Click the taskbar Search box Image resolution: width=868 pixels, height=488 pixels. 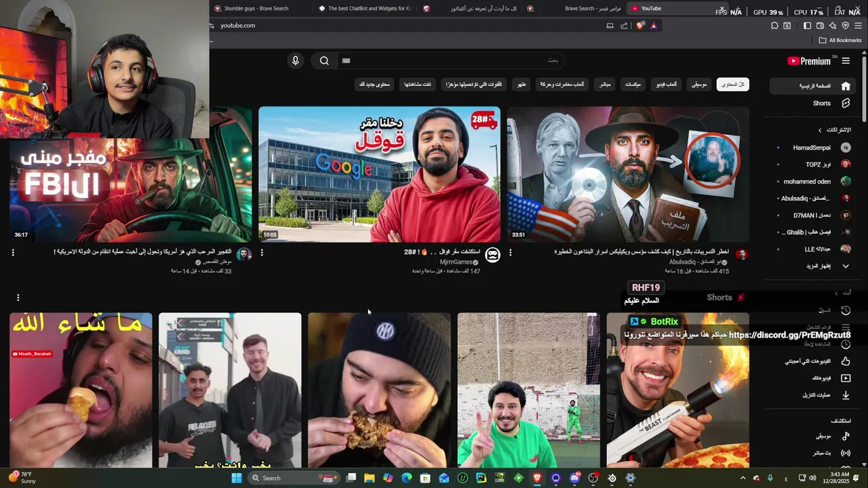(x=294, y=478)
